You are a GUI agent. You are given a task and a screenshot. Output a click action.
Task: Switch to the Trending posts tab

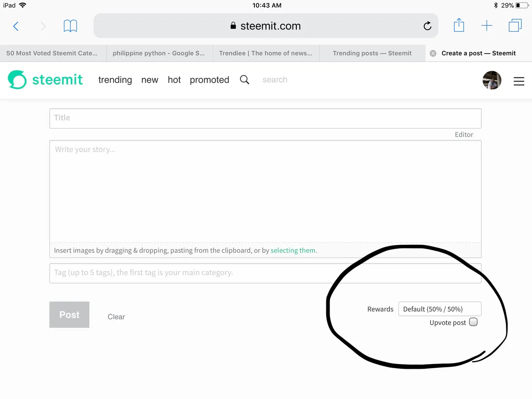click(x=372, y=53)
